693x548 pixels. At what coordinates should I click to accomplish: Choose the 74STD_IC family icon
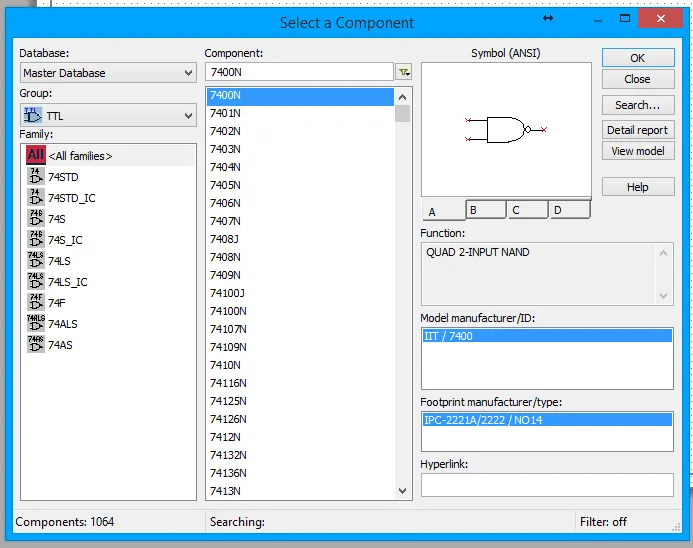pyautogui.click(x=36, y=198)
